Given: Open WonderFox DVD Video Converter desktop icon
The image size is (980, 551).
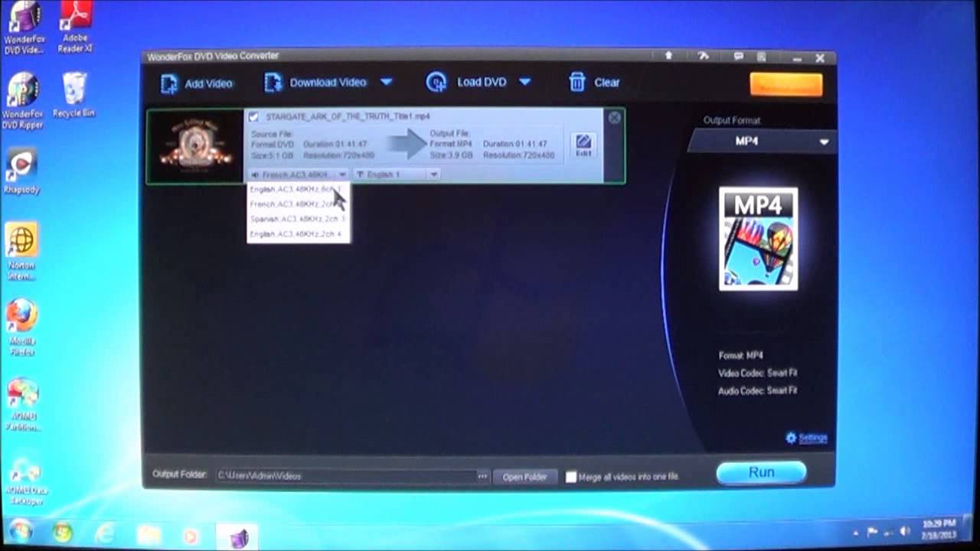Looking at the screenshot, I should [23, 29].
